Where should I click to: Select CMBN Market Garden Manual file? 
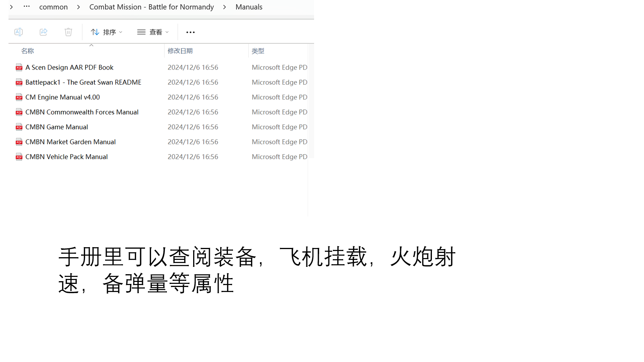pyautogui.click(x=70, y=142)
